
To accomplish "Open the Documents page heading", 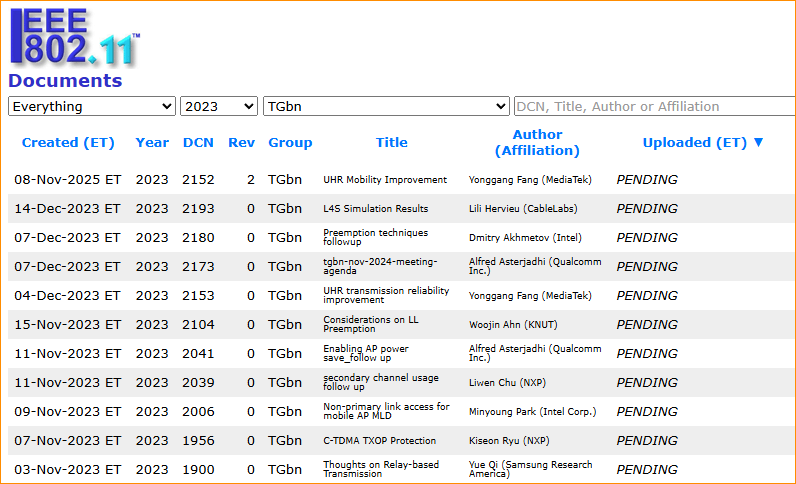I will point(65,81).
